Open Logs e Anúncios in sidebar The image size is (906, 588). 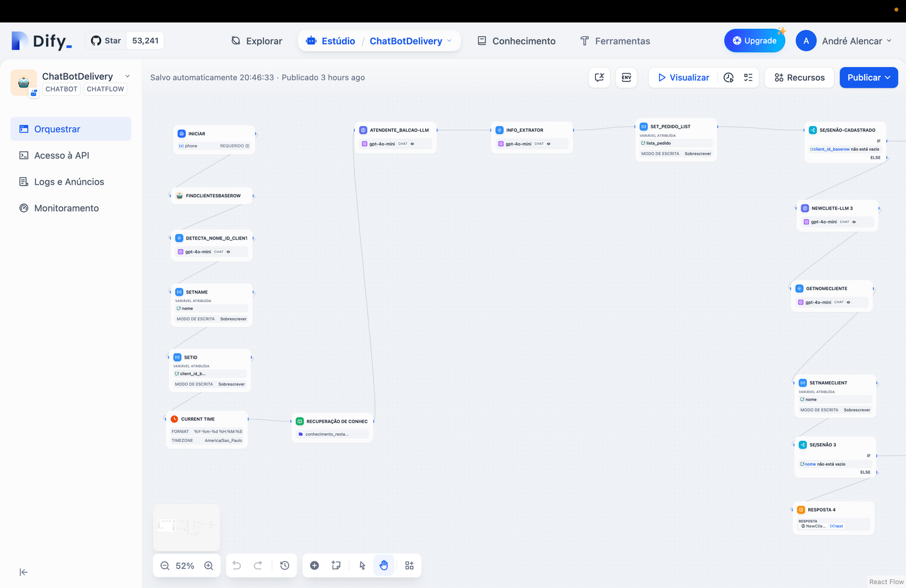coord(71,181)
